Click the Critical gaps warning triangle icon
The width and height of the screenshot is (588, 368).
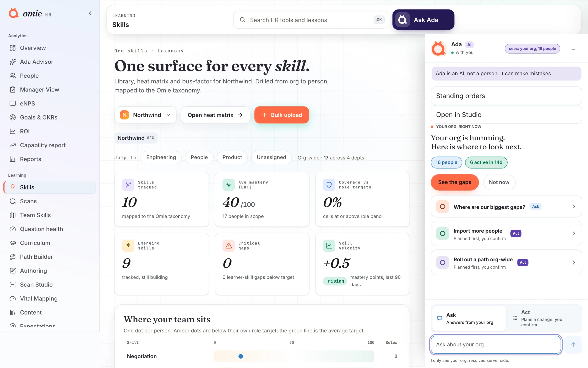(229, 246)
